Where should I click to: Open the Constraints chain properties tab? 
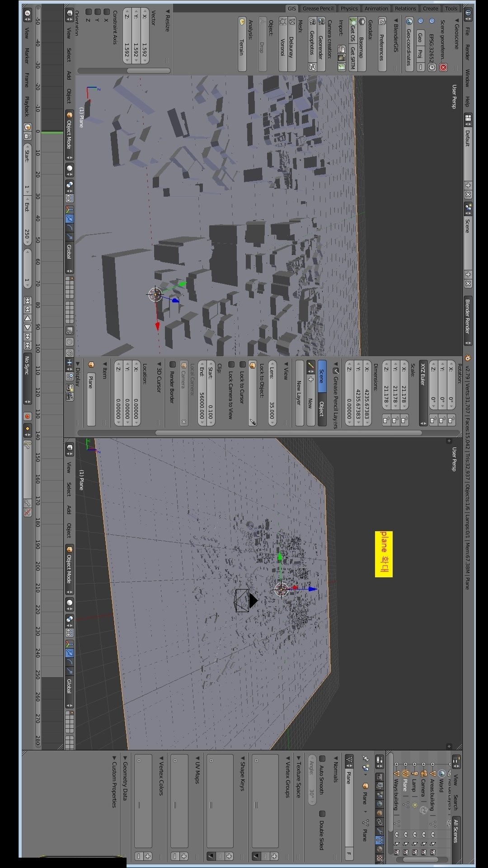point(380,821)
